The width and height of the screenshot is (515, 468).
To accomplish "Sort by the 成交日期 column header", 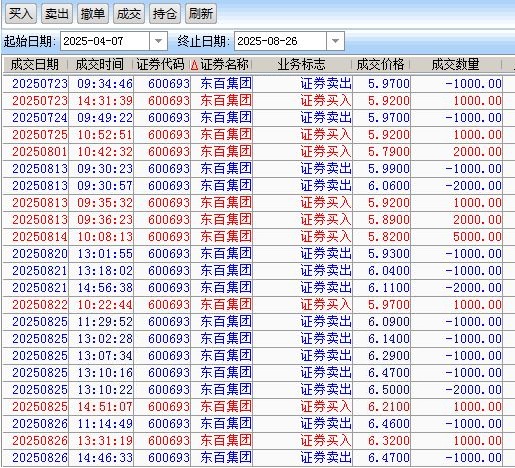I will coord(35,64).
